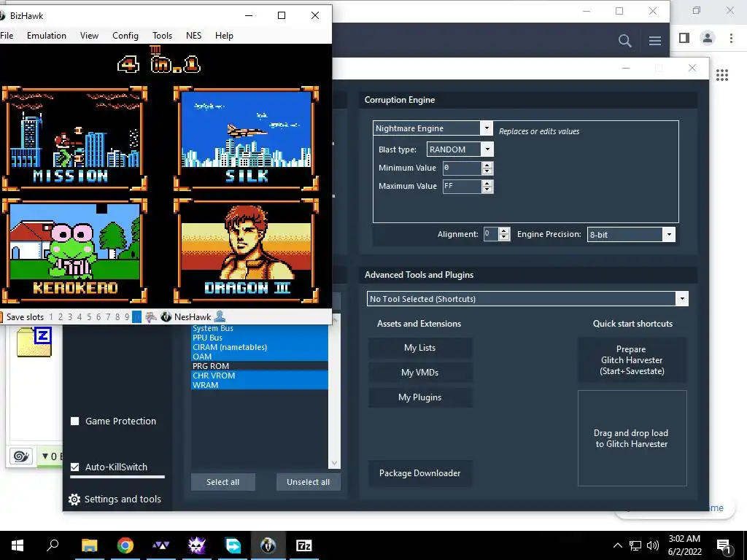The width and height of the screenshot is (747, 560).
Task: Click the NesHawk core icon in status bar
Action: tap(166, 316)
